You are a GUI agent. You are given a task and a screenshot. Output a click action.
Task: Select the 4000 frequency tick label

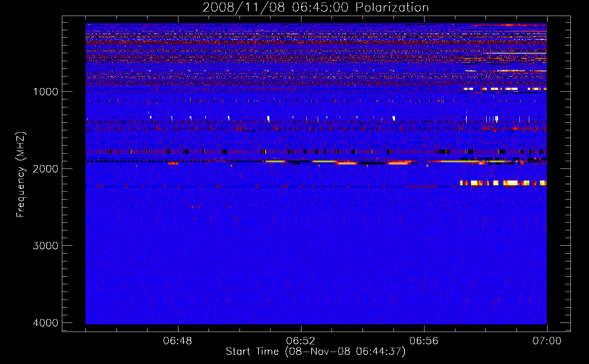46,323
